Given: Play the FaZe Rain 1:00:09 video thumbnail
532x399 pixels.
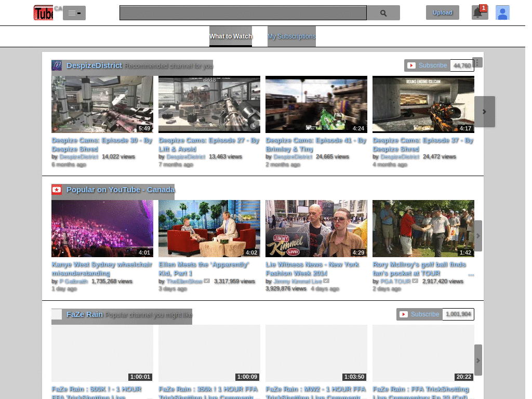Looking at the screenshot, I should (x=209, y=353).
